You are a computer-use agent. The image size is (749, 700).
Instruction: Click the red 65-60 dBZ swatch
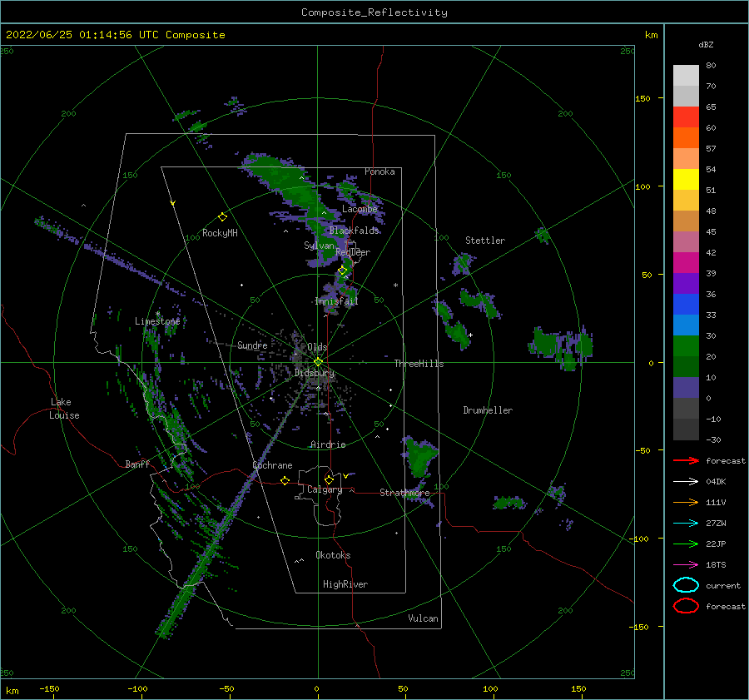tap(686, 117)
